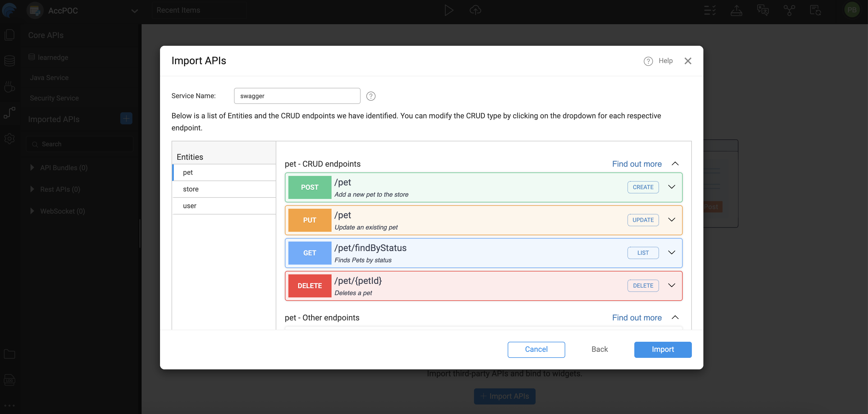This screenshot has width=868, height=414.
Task: Close the Import APIs dialog
Action: [x=688, y=61]
